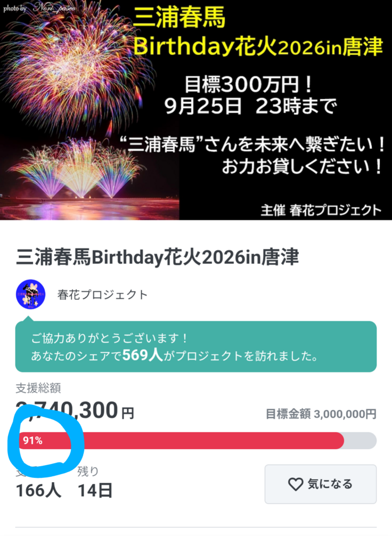Click the 支援総額 label

pyautogui.click(x=38, y=388)
